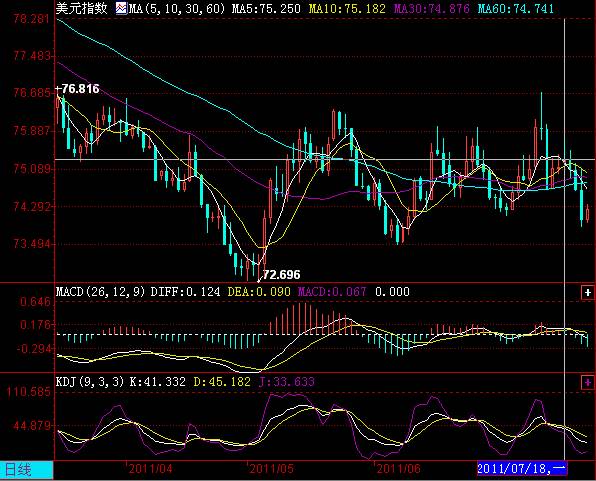Click the 2011/06 timeline marker
Screen dimensions: 596x481
[x=398, y=469]
